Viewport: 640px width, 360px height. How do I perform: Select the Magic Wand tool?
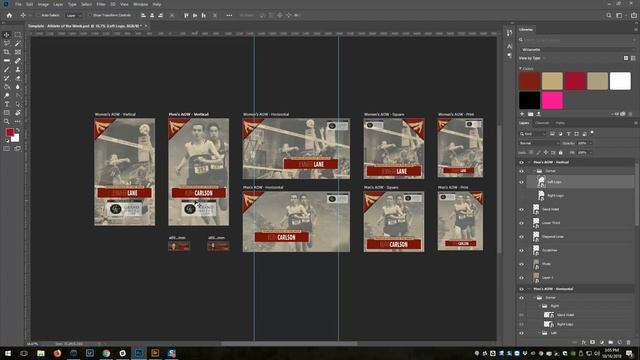pyautogui.click(x=18, y=43)
